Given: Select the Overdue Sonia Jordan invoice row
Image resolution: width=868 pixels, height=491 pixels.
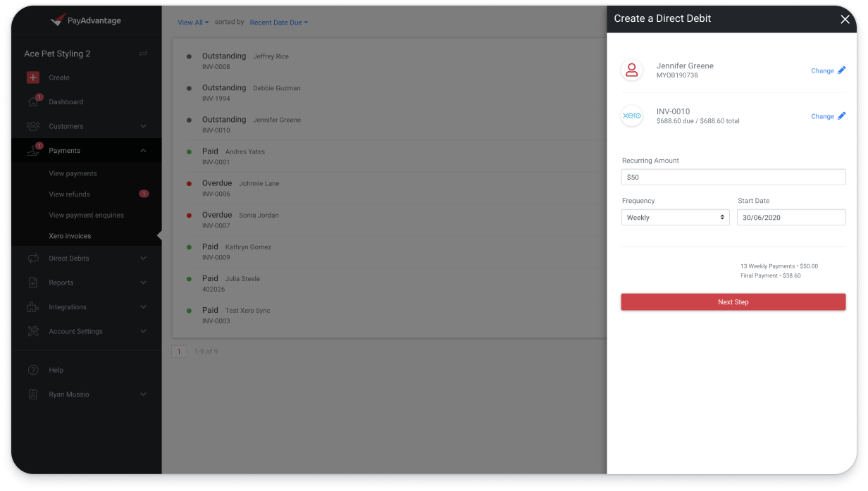Looking at the screenshot, I should tap(390, 220).
